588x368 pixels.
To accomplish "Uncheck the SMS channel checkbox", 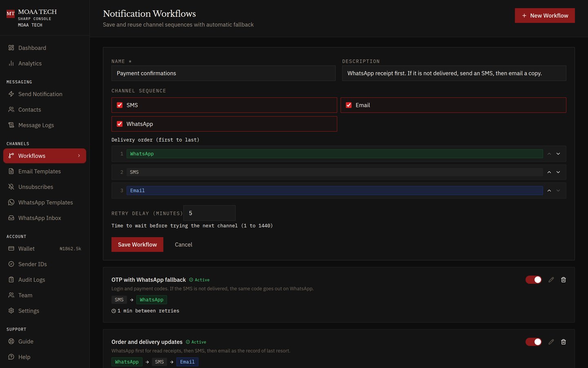I will click(x=120, y=105).
